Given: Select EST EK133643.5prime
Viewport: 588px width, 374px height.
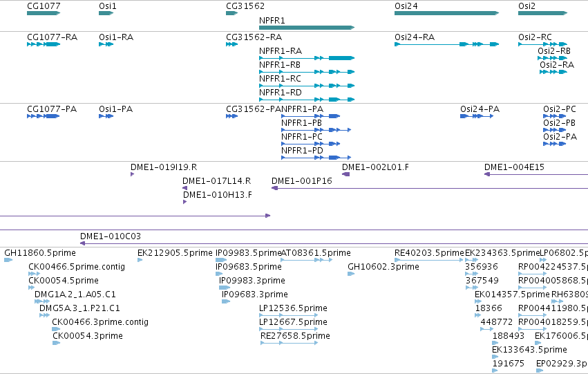Looking at the screenshot, I should pyautogui.click(x=495, y=357).
